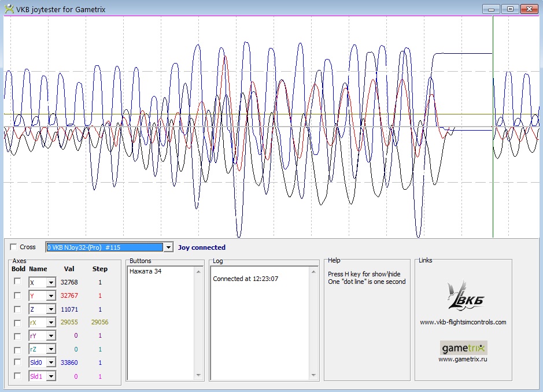The width and height of the screenshot is (543, 392).
Task: Open www.vkb-flightsimcontrols.com link
Action: pyautogui.click(x=463, y=322)
